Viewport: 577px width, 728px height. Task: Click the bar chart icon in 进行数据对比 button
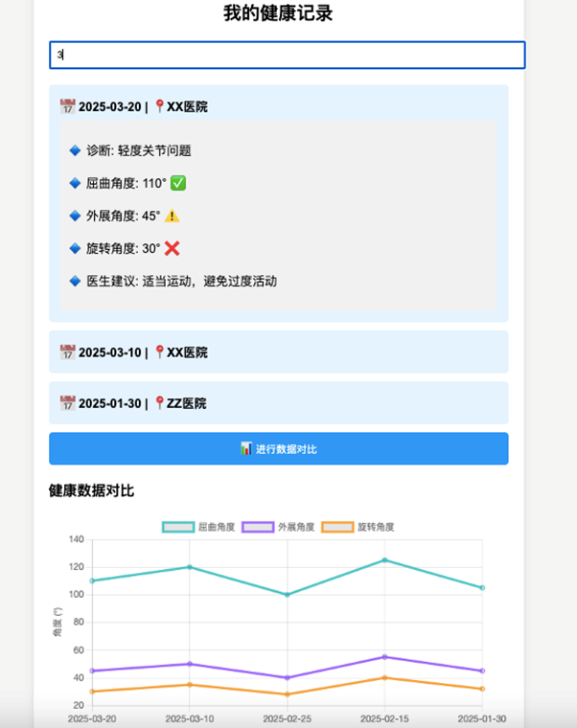(246, 448)
